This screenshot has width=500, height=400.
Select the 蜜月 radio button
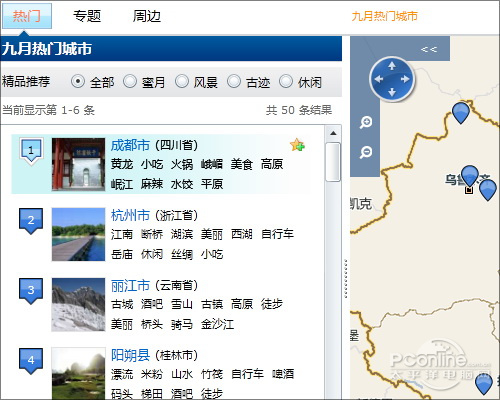pos(130,81)
